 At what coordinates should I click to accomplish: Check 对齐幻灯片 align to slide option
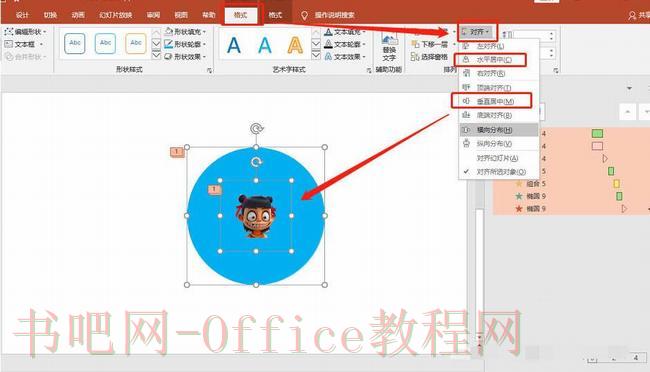coord(497,158)
